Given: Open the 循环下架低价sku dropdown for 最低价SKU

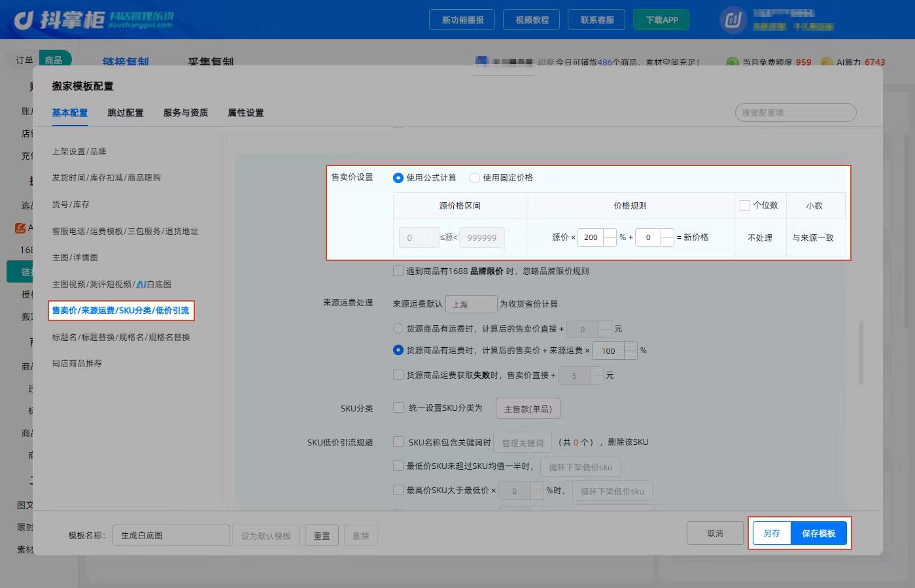Looking at the screenshot, I should pos(581,467).
